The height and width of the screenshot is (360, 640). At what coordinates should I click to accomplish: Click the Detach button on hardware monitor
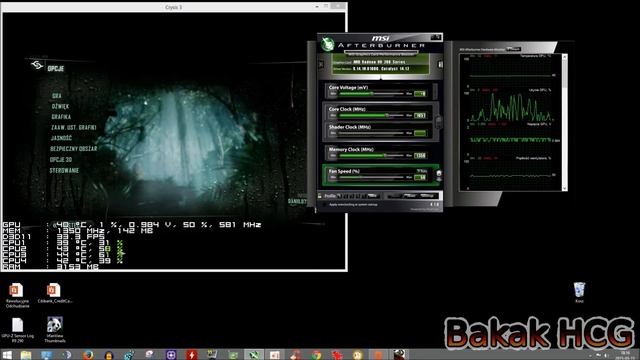tap(513, 49)
